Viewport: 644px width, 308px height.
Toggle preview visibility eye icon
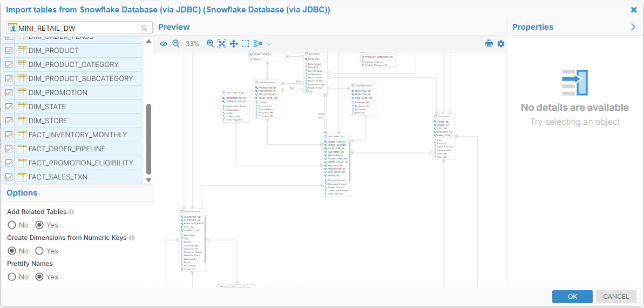[164, 44]
